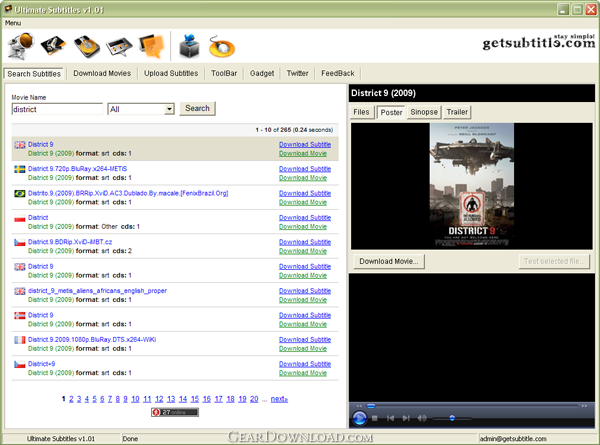Click the orange mouse feedback icon
The height and width of the screenshot is (445, 600).
(x=222, y=47)
